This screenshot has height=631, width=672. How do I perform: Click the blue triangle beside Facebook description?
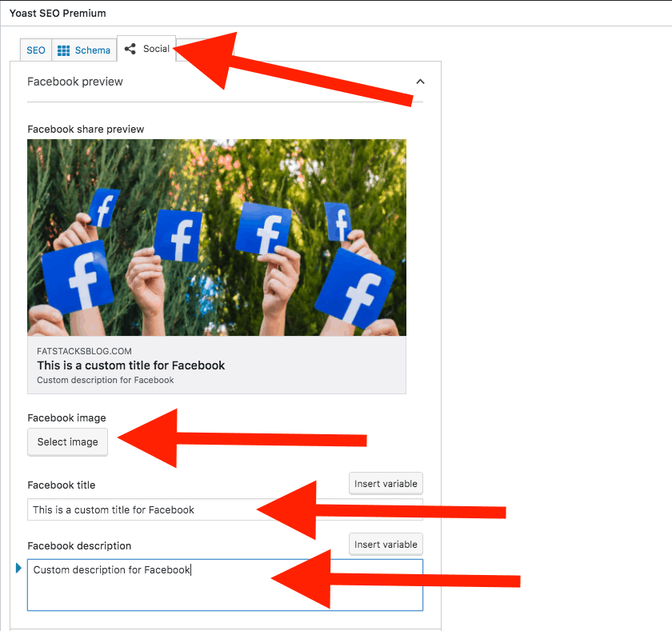pos(18,569)
